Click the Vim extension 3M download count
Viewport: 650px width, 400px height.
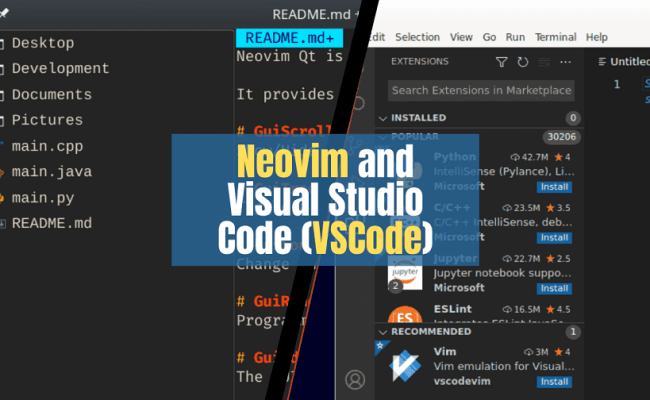point(536,352)
